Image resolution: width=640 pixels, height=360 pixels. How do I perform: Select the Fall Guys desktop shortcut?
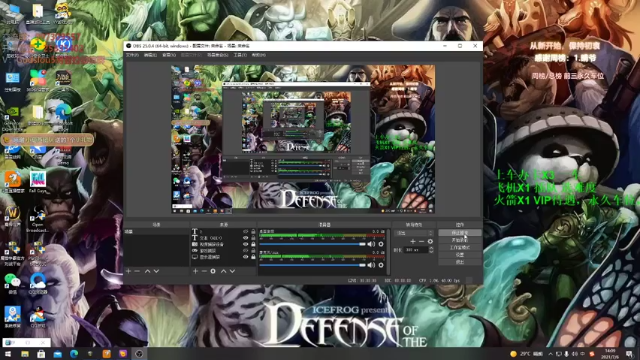(x=38, y=182)
